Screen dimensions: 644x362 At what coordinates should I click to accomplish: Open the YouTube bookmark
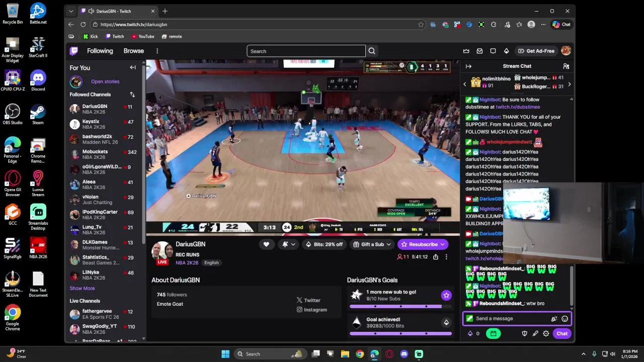tap(143, 36)
